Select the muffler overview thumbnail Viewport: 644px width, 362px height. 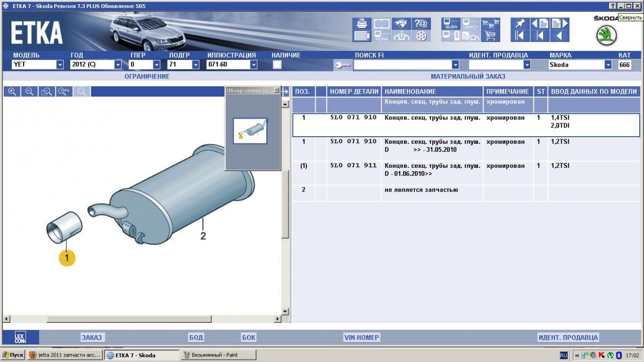click(250, 131)
